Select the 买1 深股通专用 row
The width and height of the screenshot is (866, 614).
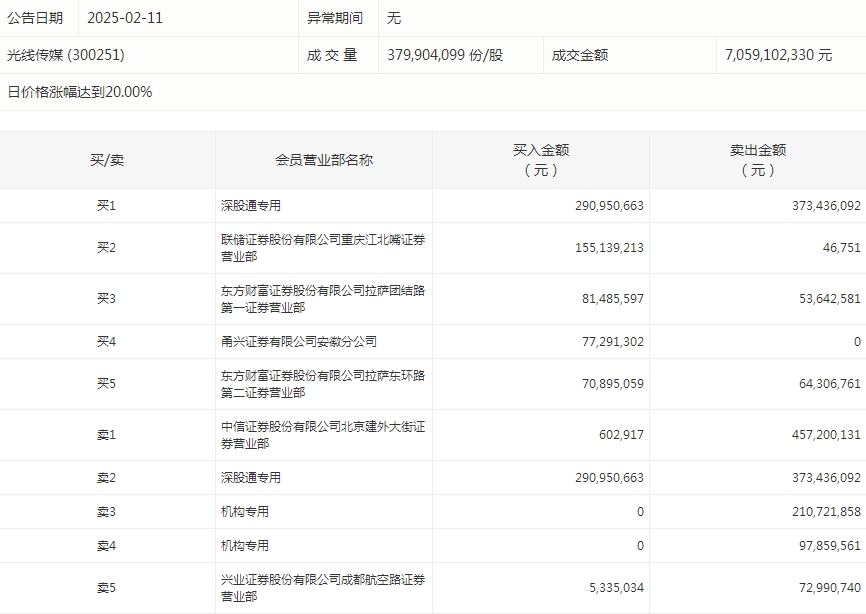pyautogui.click(x=433, y=205)
